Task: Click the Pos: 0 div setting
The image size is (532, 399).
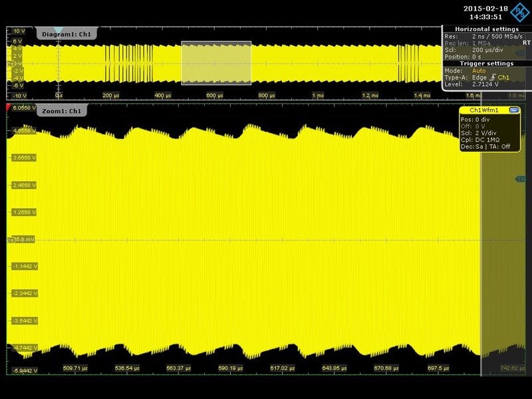Action: tap(475, 120)
